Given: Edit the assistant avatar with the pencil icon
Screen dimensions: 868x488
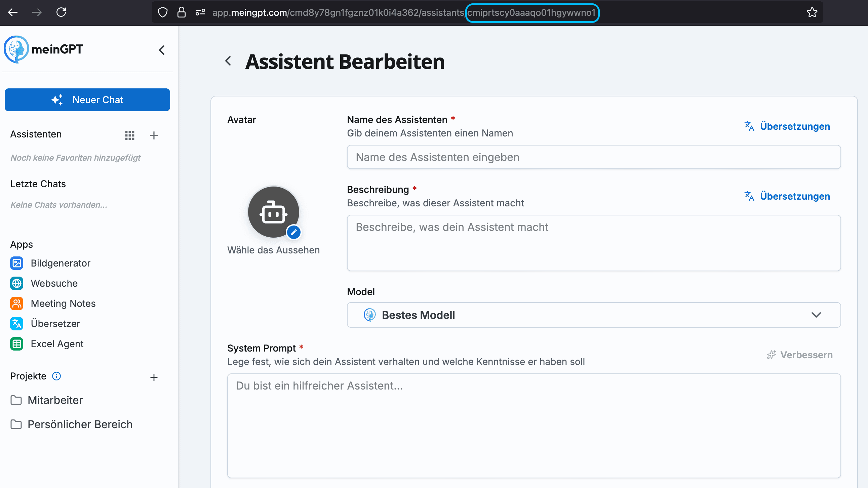Looking at the screenshot, I should pyautogui.click(x=293, y=232).
